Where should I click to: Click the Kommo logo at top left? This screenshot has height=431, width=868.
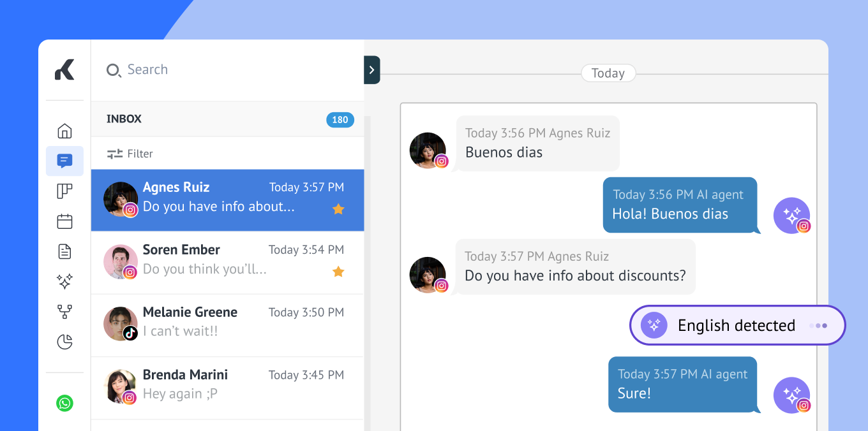64,70
